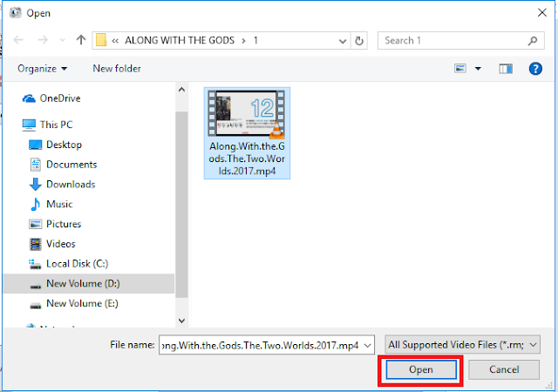Viewport: 558px width, 392px height.
Task: Open the Organize menu
Action: 43,68
